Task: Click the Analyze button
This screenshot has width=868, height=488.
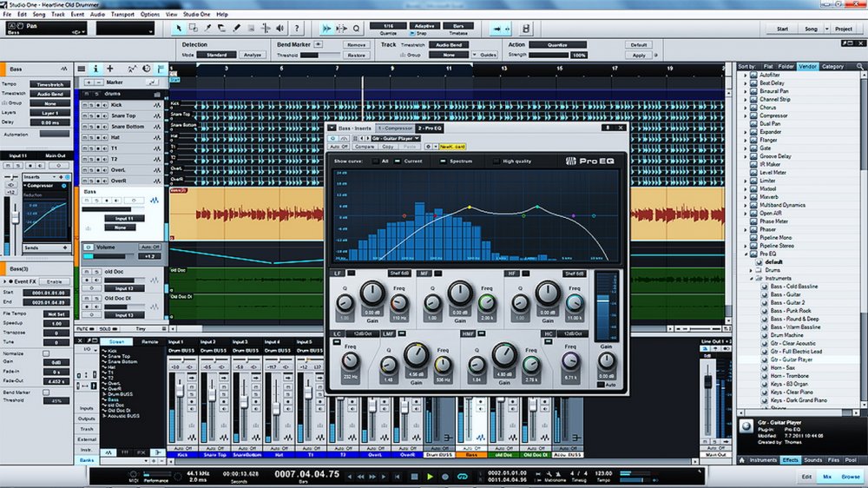Action: [253, 55]
